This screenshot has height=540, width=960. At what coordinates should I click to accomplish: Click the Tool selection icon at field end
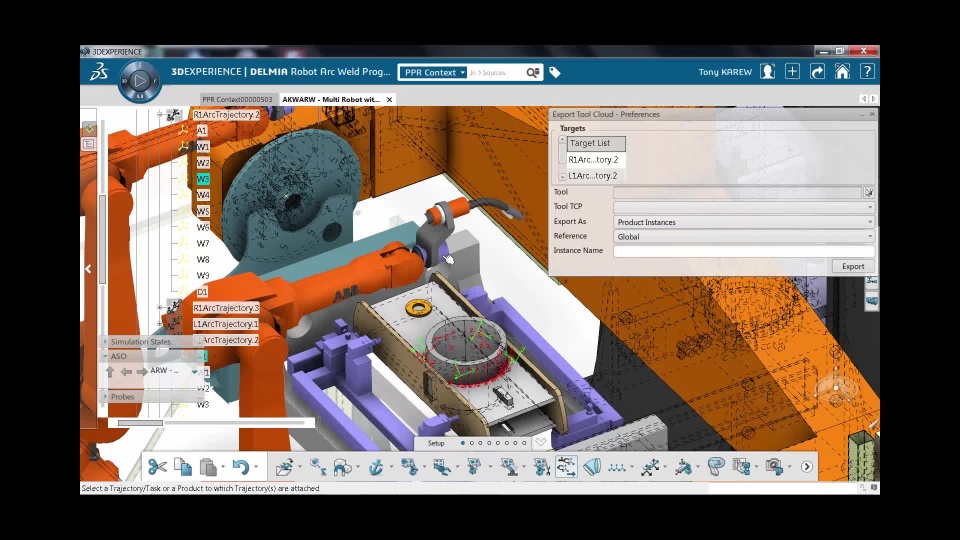(869, 192)
